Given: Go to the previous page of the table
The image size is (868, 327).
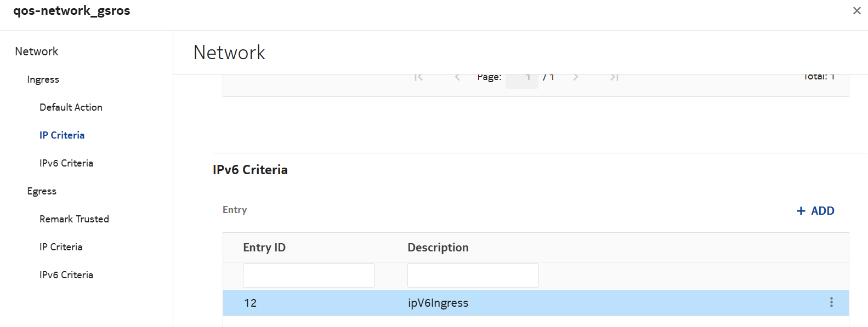Looking at the screenshot, I should click(x=457, y=77).
